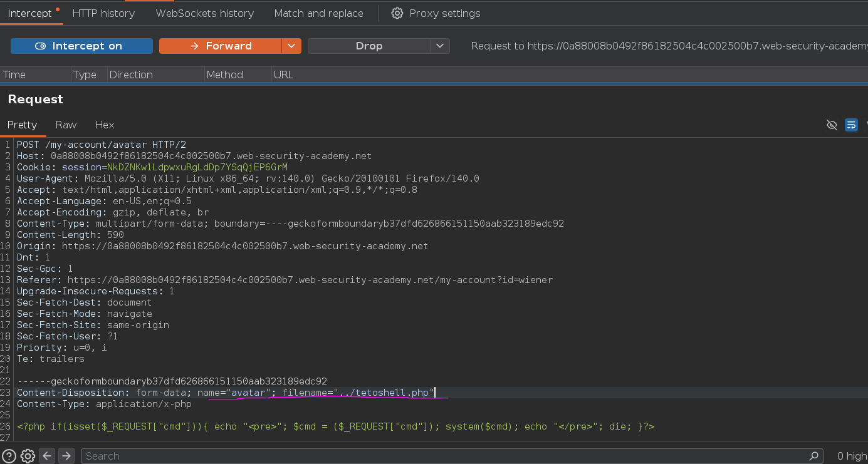868x464 pixels.
Task: Open the Drop dropdown arrow
Action: click(440, 46)
